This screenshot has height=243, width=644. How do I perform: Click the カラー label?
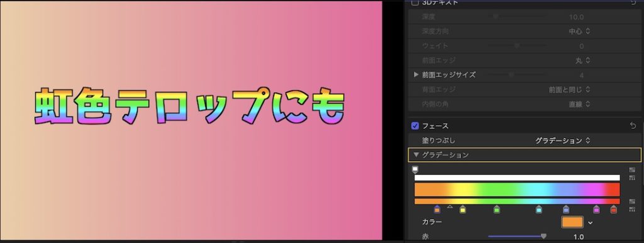pos(432,222)
